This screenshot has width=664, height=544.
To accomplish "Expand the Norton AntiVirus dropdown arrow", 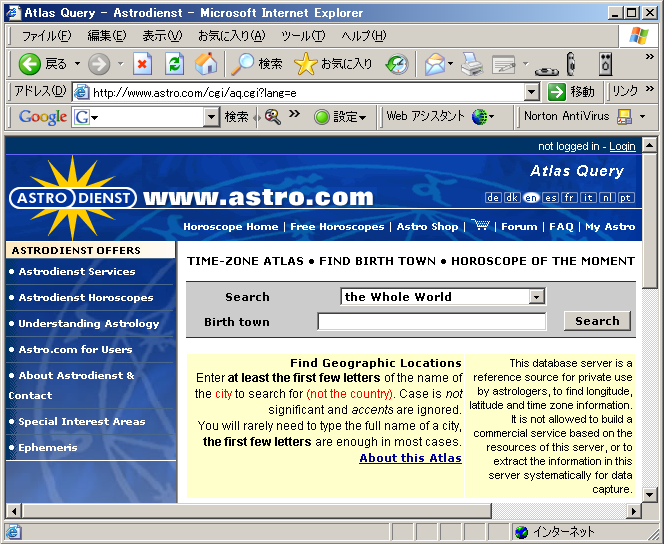I will tap(642, 116).
